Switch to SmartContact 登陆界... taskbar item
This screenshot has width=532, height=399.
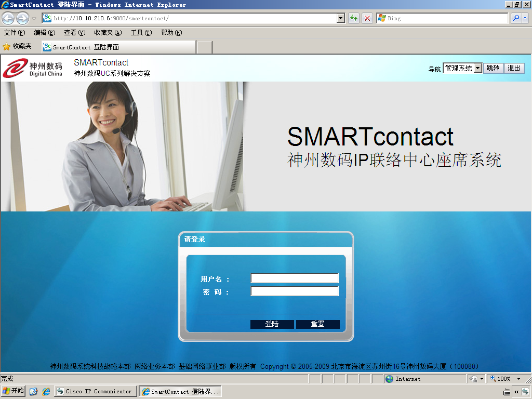[x=180, y=392]
